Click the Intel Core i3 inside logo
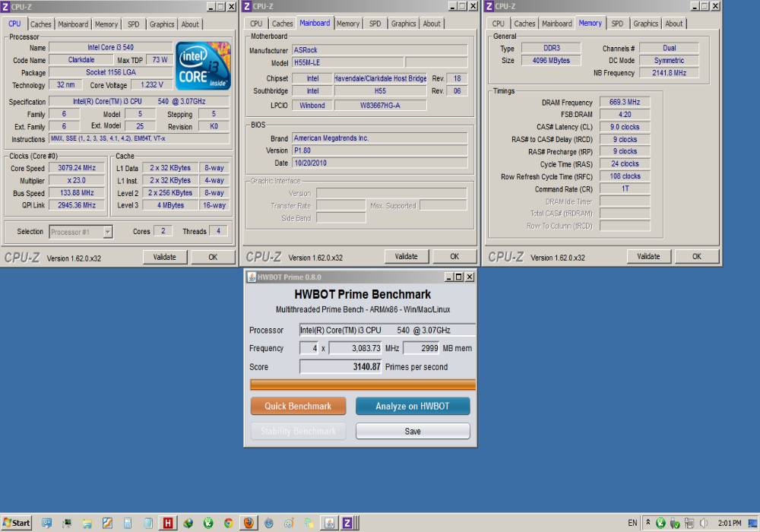 (x=203, y=66)
